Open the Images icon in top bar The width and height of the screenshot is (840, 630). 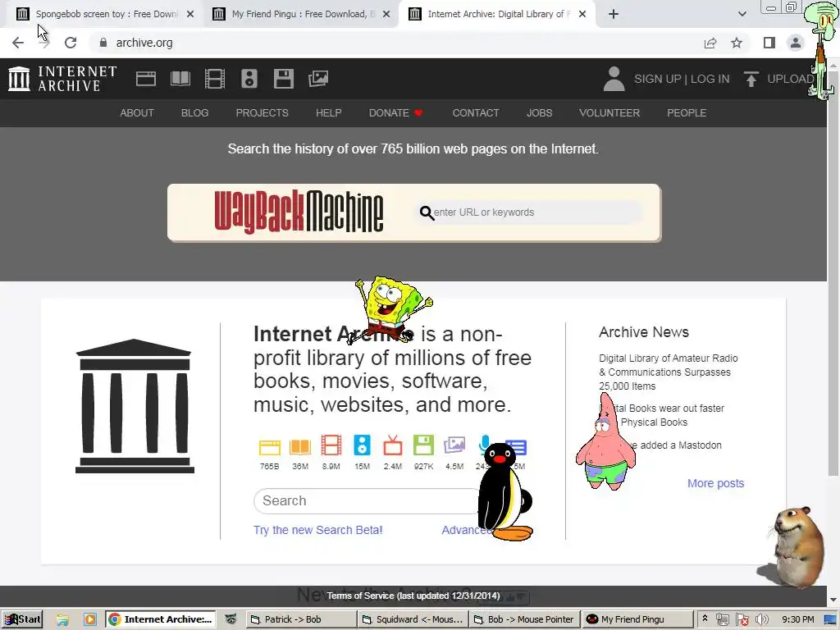pyautogui.click(x=318, y=79)
